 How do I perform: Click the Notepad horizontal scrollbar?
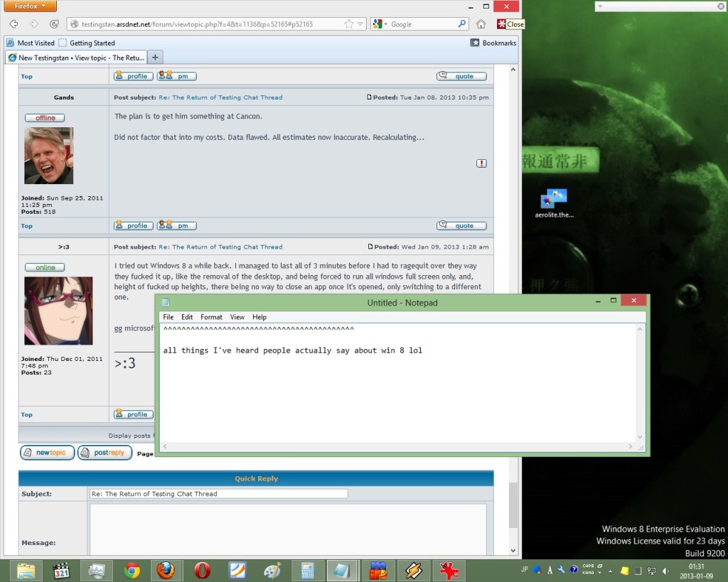397,446
